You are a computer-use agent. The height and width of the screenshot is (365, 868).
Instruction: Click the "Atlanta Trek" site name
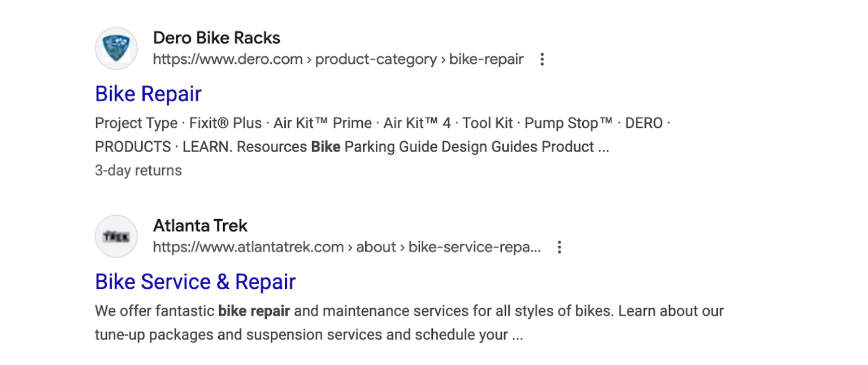click(200, 225)
